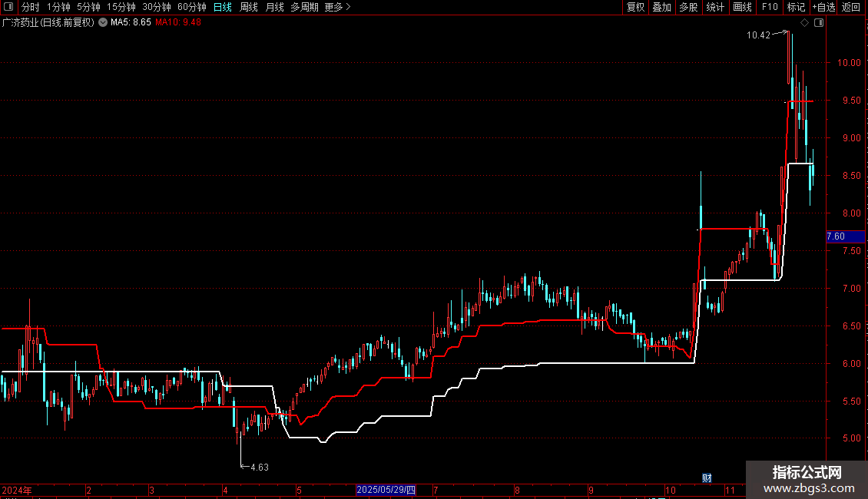Click the 10.42 high price label
This screenshot has height=499, width=868.
coord(758,35)
